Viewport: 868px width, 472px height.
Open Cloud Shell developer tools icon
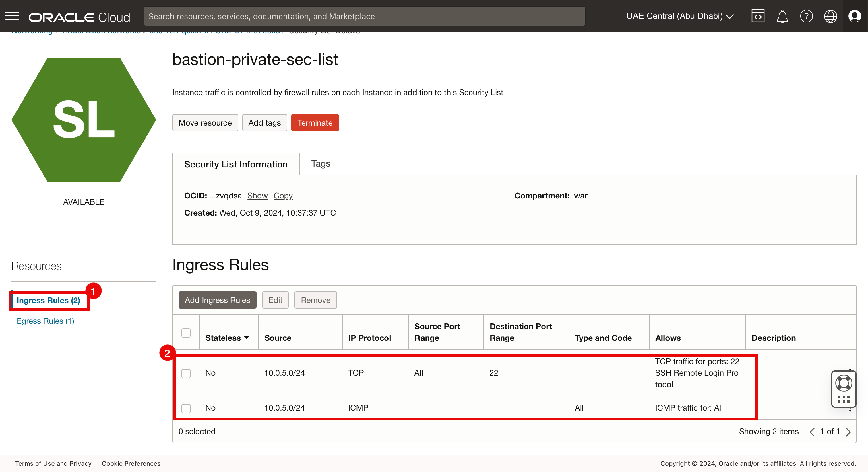758,16
